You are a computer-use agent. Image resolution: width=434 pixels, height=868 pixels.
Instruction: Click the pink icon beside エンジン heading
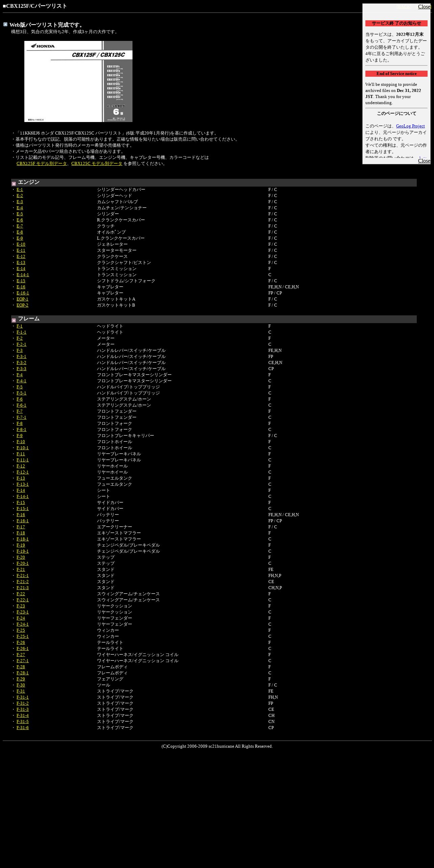point(14,184)
